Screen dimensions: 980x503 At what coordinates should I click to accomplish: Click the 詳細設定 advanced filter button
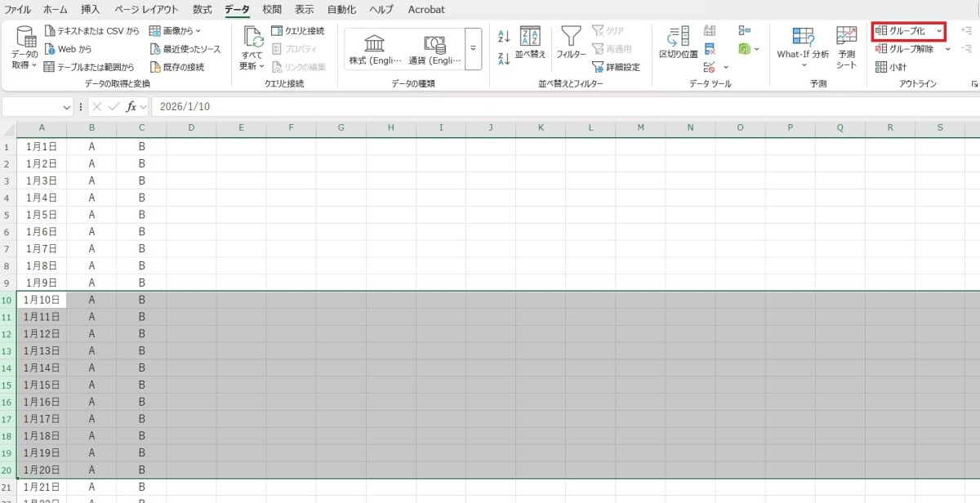pyautogui.click(x=616, y=67)
